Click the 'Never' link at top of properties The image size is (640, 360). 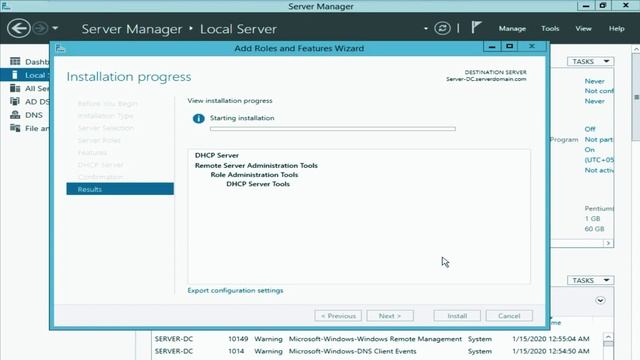[594, 81]
